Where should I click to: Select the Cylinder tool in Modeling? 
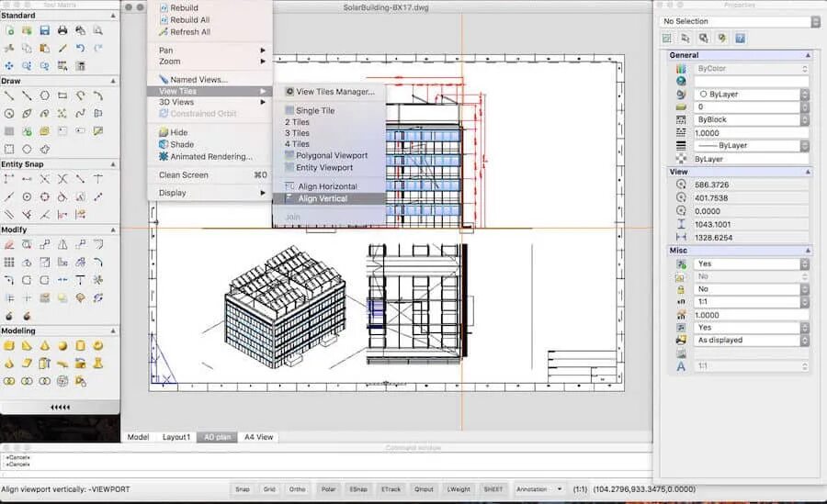tap(80, 346)
